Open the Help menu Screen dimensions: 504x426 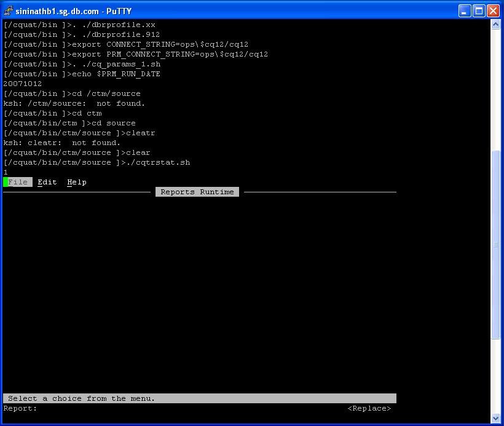pos(77,182)
